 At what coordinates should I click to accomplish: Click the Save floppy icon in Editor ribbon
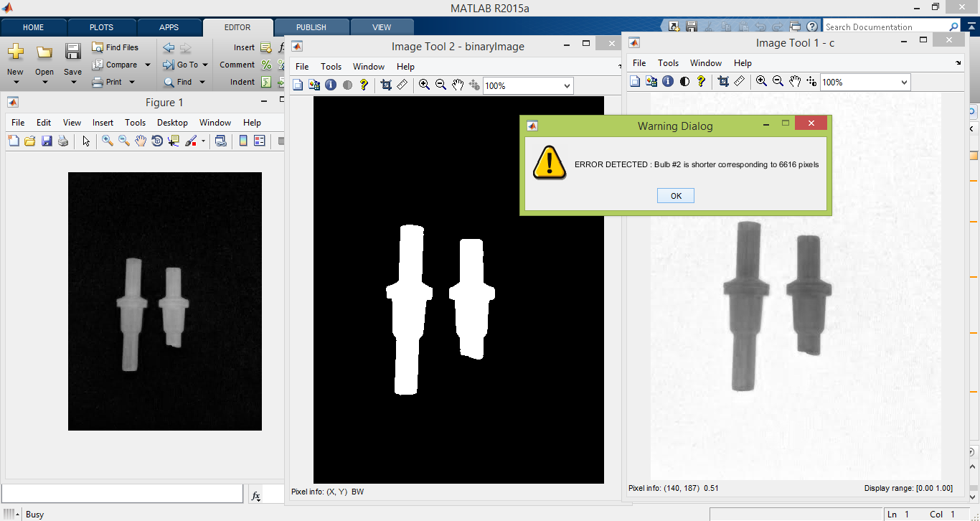point(72,52)
